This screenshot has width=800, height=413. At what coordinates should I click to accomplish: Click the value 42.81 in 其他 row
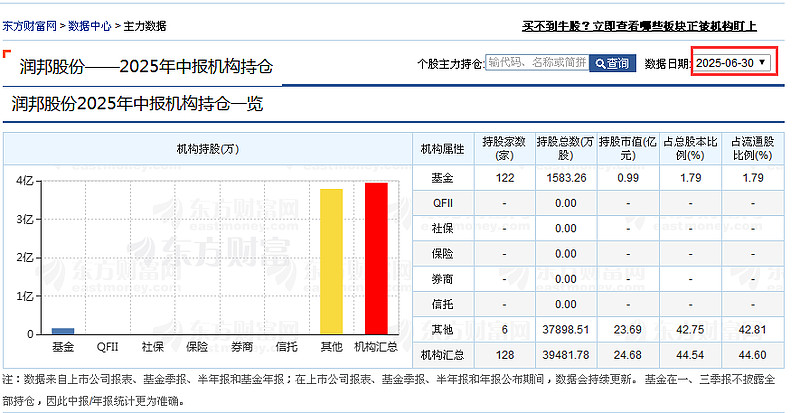pyautogui.click(x=753, y=330)
